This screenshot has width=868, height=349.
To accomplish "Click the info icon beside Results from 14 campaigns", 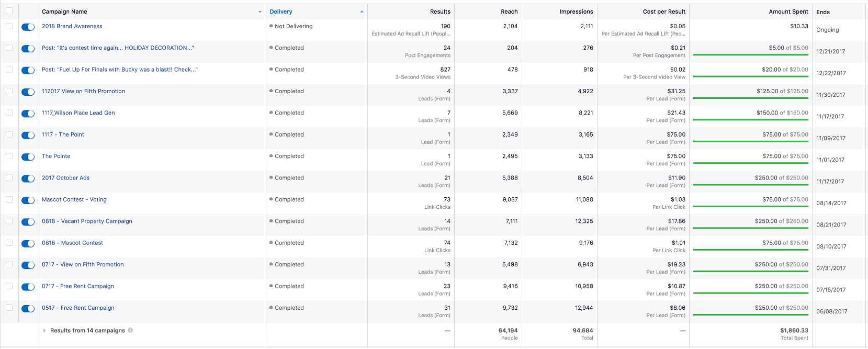I will tap(130, 330).
